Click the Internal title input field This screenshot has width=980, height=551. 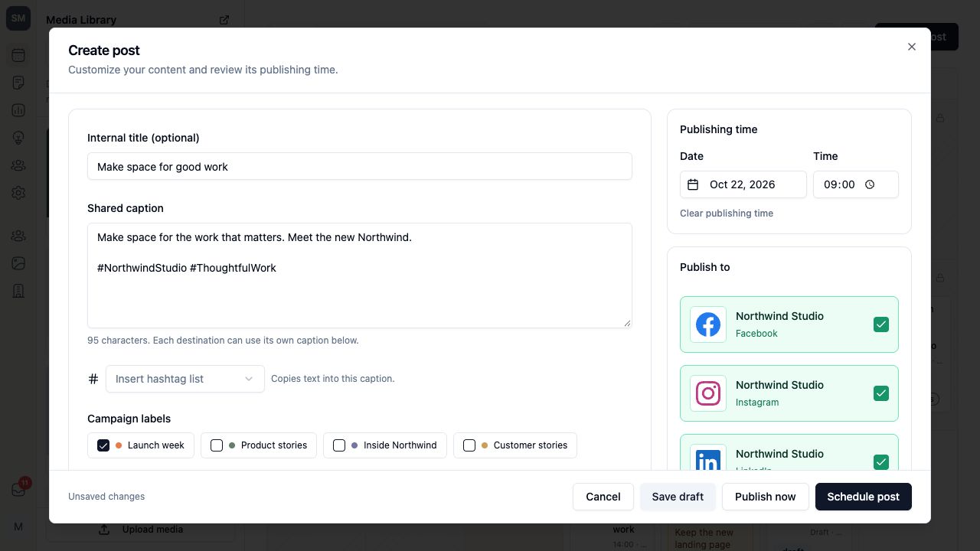360,167
